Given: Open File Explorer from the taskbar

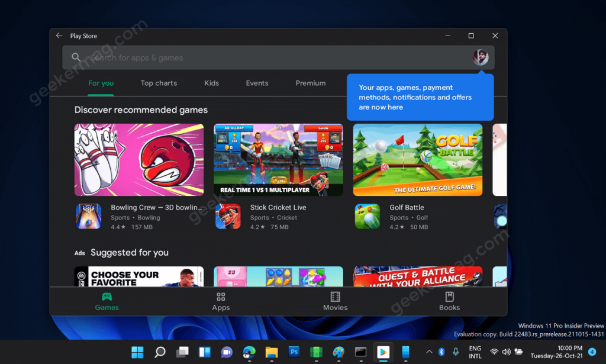Looking at the screenshot, I should pyautogui.click(x=272, y=352).
